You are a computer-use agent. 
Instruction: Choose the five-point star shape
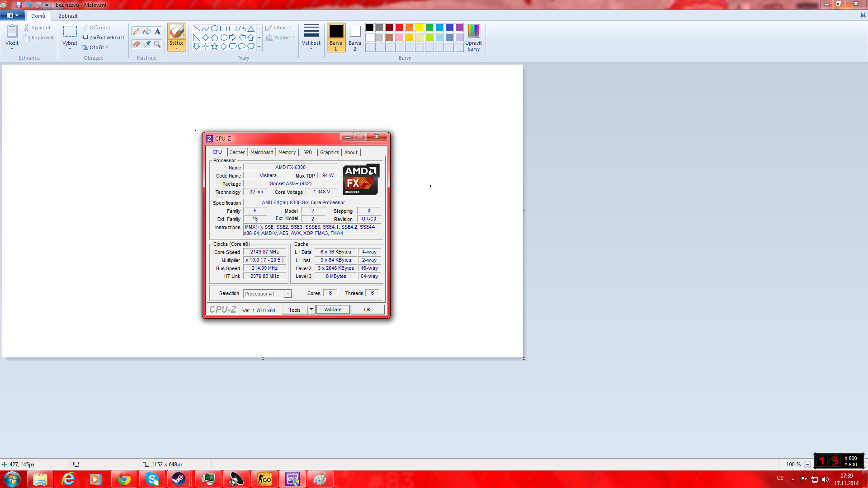(214, 47)
